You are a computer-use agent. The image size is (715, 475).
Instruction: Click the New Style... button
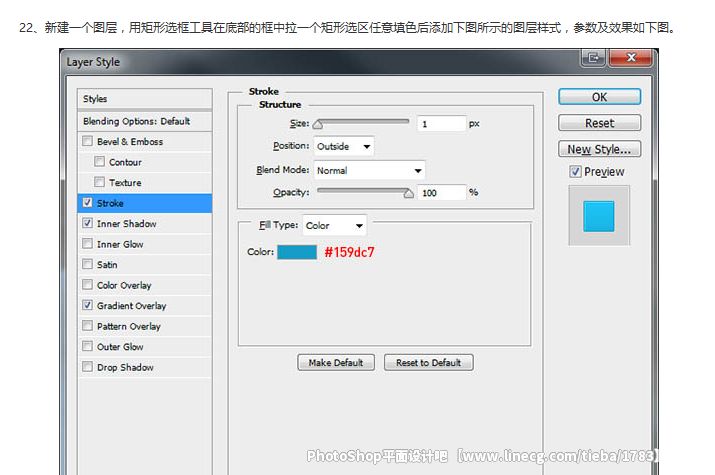coord(600,149)
